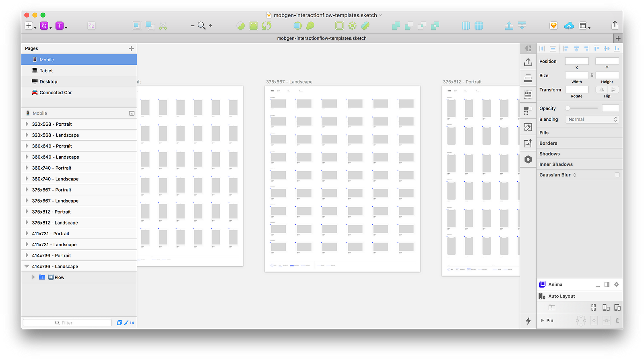Click the purple Symbol tool icon
Screen dimensions: 644x359
pyautogui.click(x=44, y=26)
